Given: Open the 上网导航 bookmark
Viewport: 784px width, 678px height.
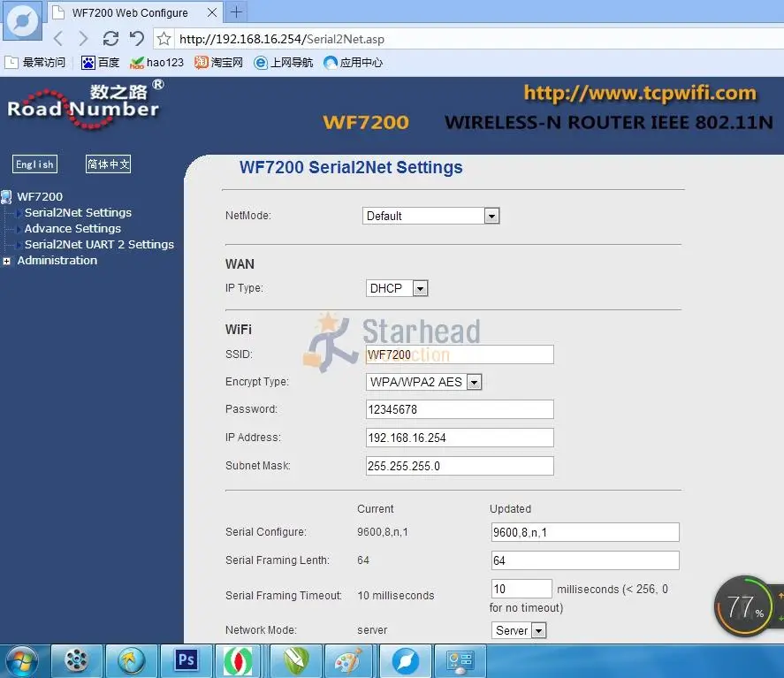Looking at the screenshot, I should (283, 63).
